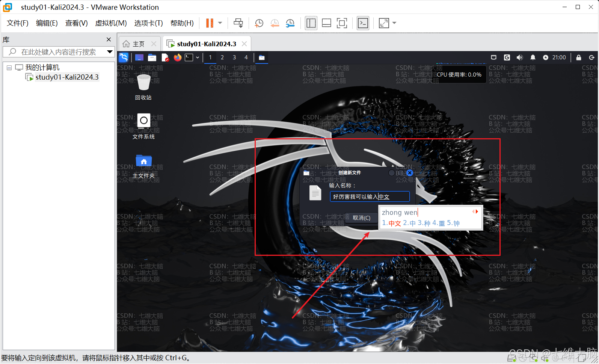Click the show desktop icon in Kali panel
Screen dimensions: 599x364
[x=139, y=57]
